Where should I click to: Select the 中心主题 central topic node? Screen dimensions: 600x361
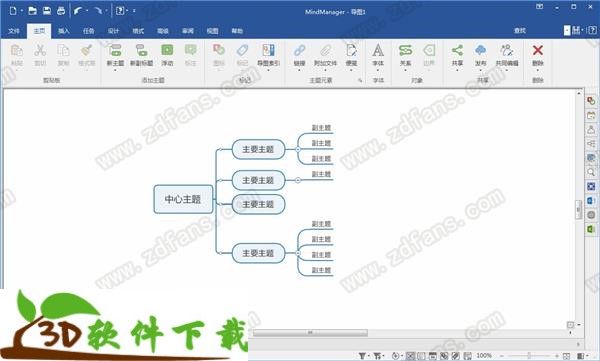coord(183,199)
